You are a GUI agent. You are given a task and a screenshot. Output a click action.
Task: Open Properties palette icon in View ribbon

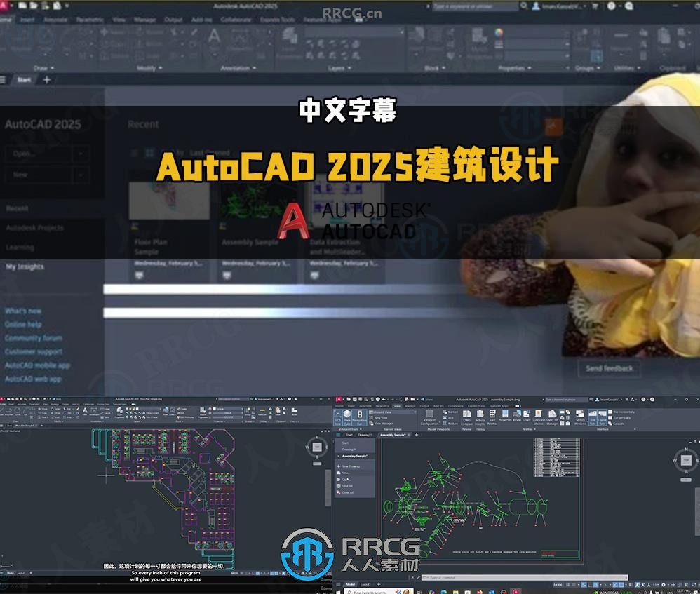pos(505,416)
